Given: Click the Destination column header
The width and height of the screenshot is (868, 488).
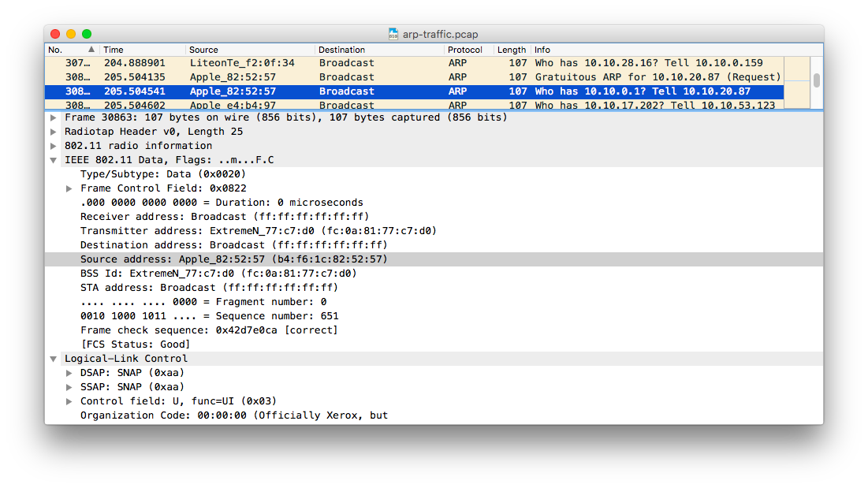Looking at the screenshot, I should tap(379, 50).
